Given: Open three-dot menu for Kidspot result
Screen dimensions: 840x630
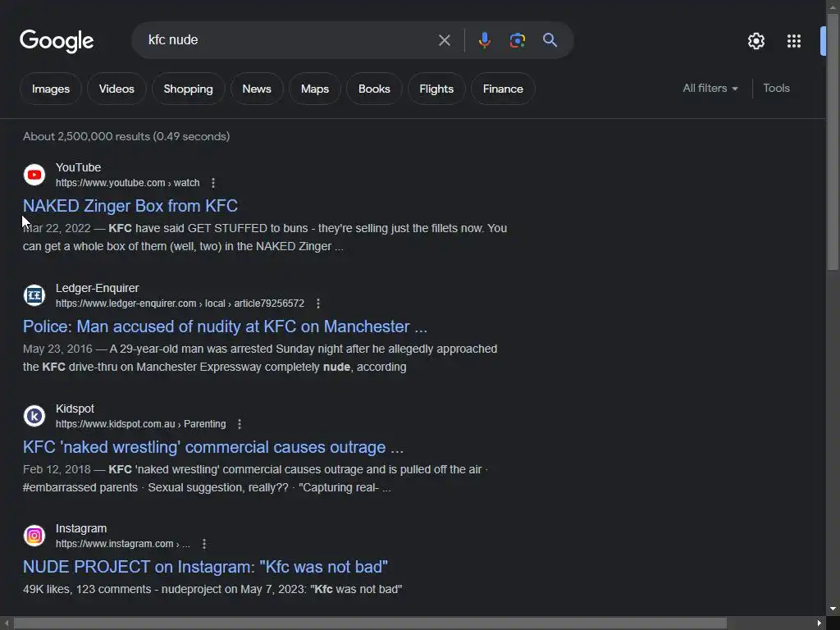Looking at the screenshot, I should [240, 424].
